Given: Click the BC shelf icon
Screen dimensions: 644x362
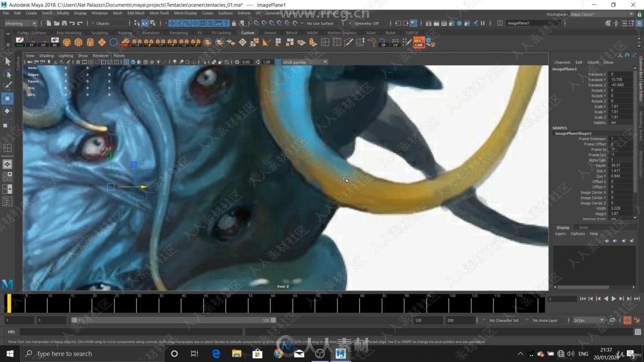Looking at the screenshot, I should pos(55,42).
